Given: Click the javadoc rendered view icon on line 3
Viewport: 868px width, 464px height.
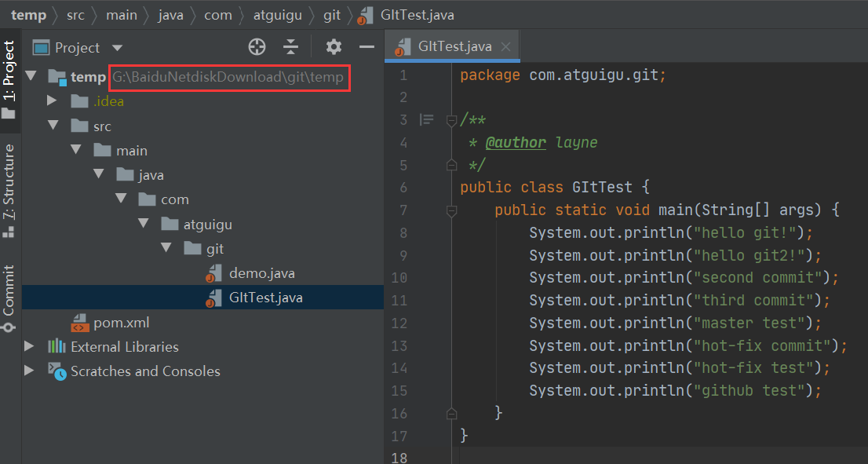Looking at the screenshot, I should click(426, 119).
